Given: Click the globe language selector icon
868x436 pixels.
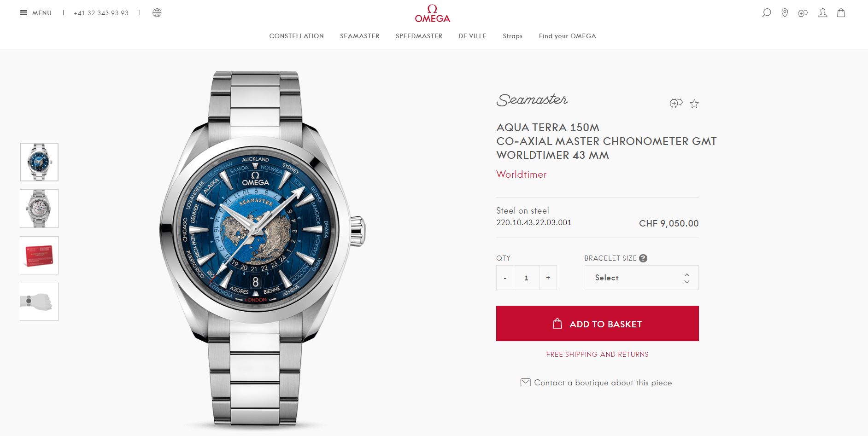Looking at the screenshot, I should coord(157,13).
